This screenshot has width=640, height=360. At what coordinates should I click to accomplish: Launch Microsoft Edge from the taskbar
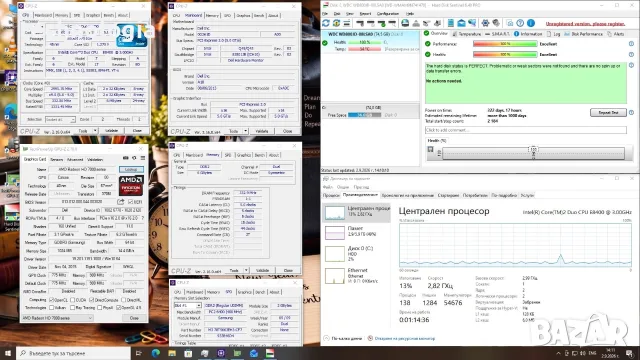pyautogui.click(x=156, y=353)
